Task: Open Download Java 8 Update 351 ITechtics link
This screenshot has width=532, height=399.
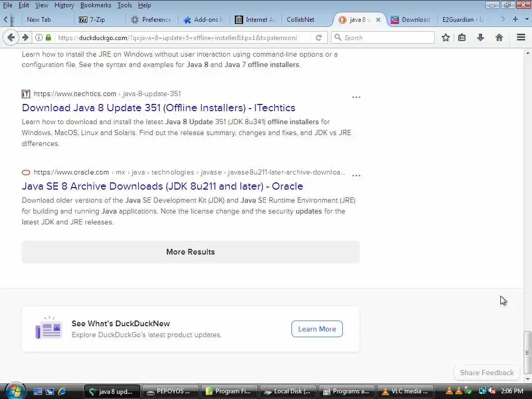Action: [x=158, y=108]
